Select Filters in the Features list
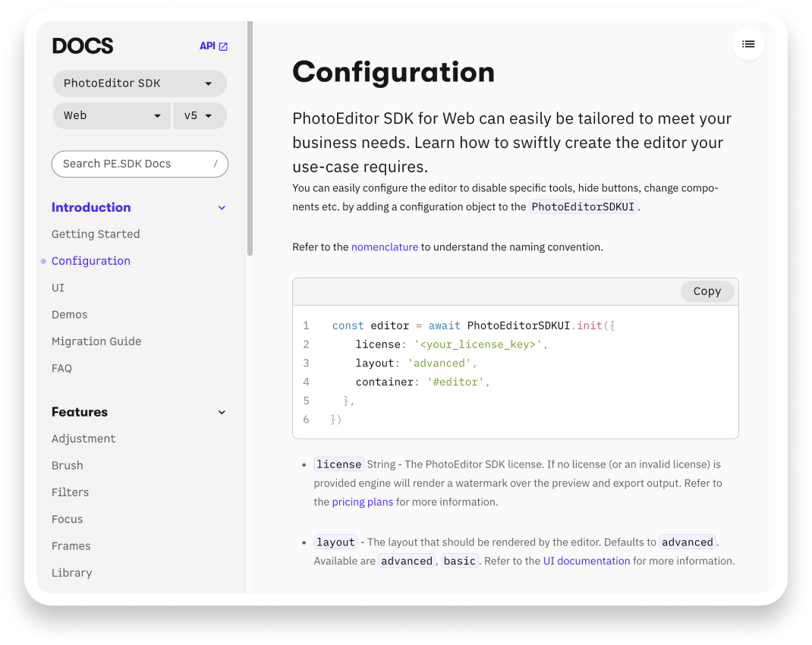Screen dimensions: 812x645 point(71,492)
